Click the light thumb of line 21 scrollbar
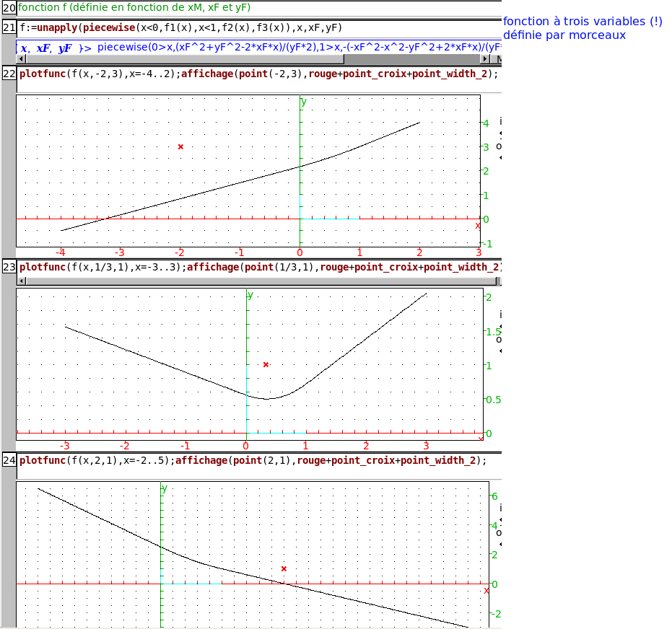This screenshot has height=629, width=672. click(x=184, y=58)
